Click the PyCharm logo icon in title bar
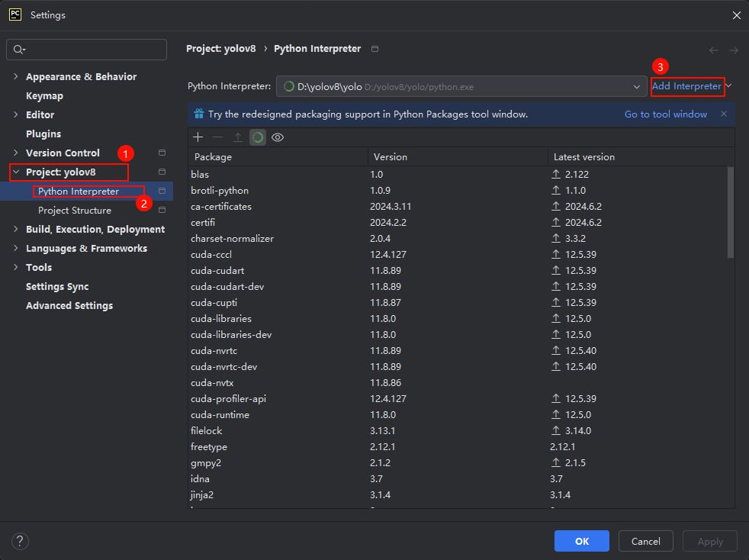 pyautogui.click(x=15, y=14)
